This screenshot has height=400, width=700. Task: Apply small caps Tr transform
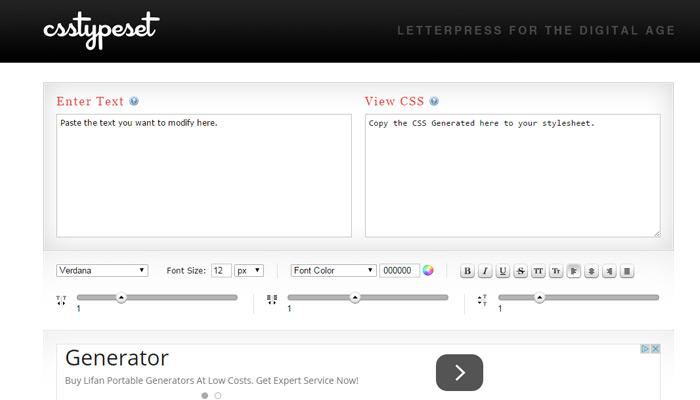click(556, 271)
